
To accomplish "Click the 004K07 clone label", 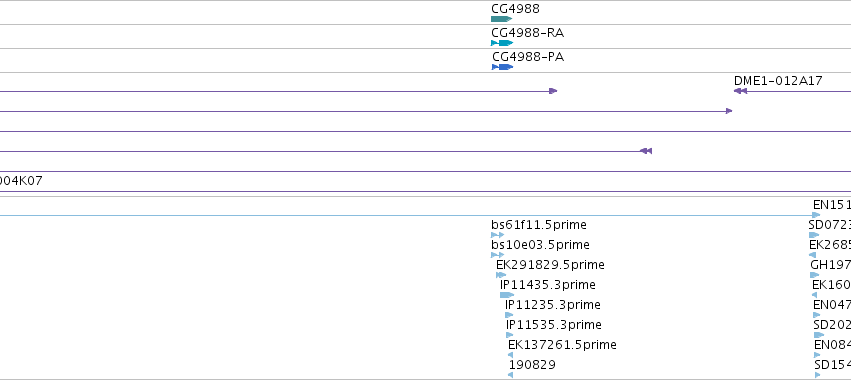I will click(x=21, y=181).
